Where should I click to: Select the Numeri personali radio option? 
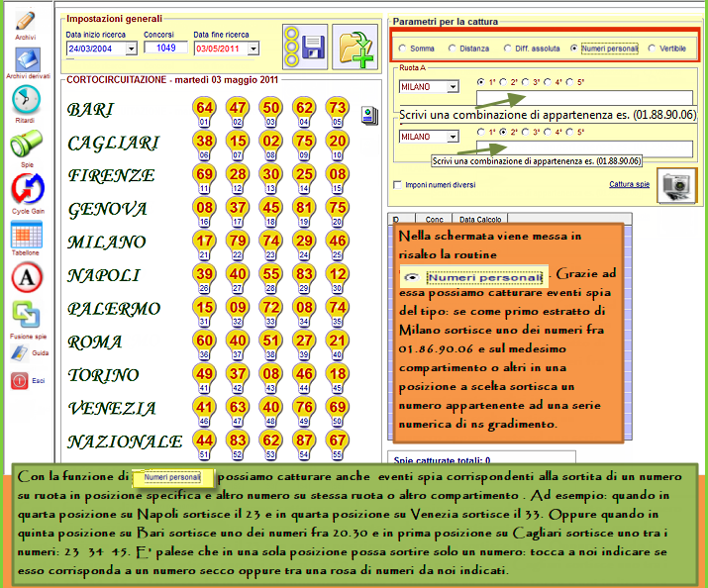point(574,49)
